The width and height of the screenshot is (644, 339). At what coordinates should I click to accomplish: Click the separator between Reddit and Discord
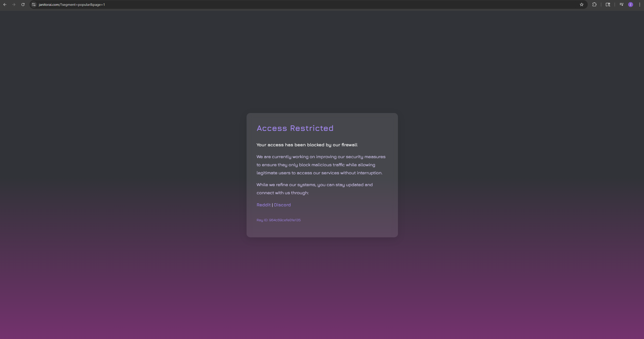click(x=272, y=205)
